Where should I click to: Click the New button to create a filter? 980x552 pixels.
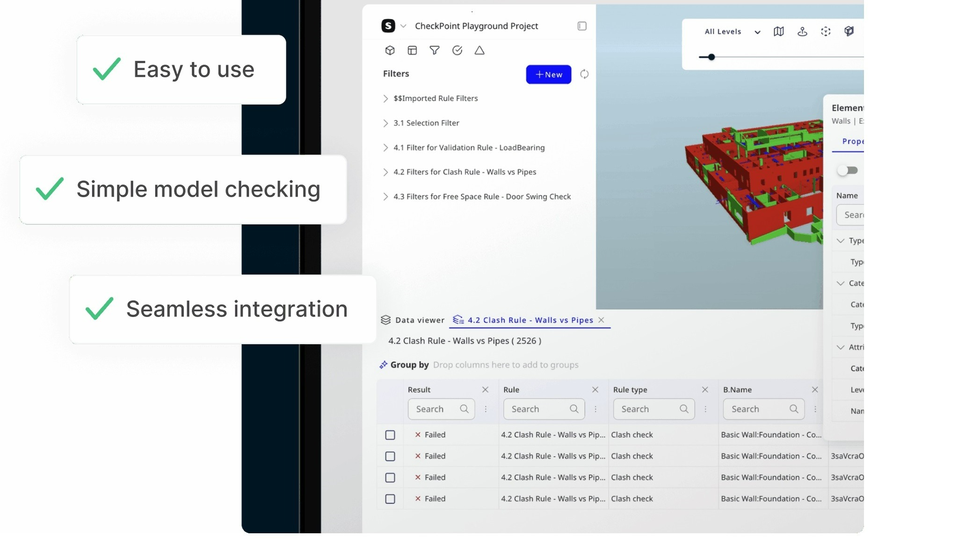click(548, 74)
